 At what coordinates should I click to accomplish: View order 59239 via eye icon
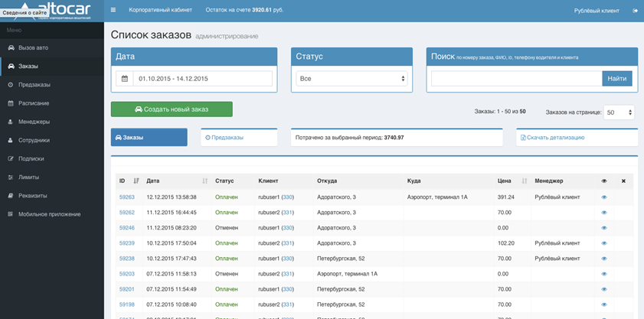point(603,243)
